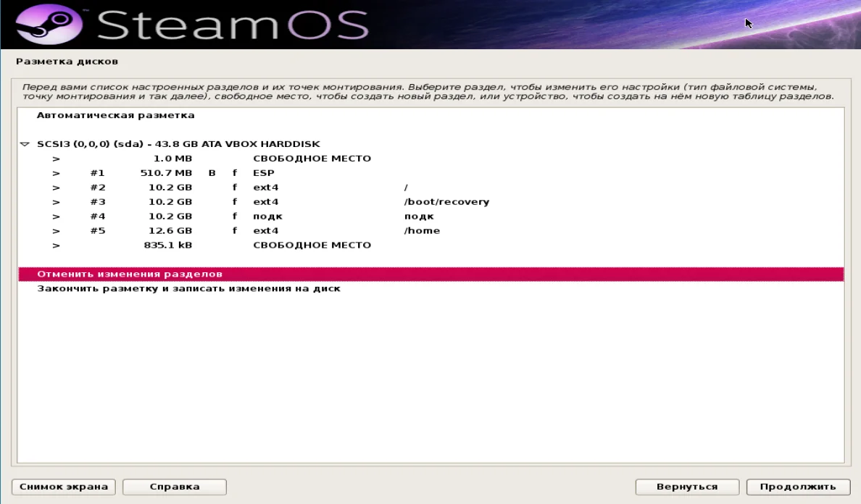Click the arrow marker of partition #3
861x504 pixels.
(56, 202)
